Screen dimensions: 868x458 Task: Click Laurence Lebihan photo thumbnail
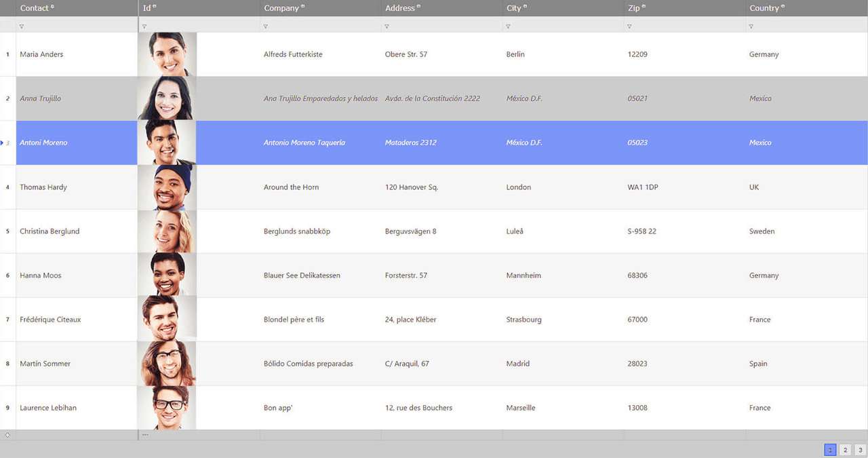(167, 408)
